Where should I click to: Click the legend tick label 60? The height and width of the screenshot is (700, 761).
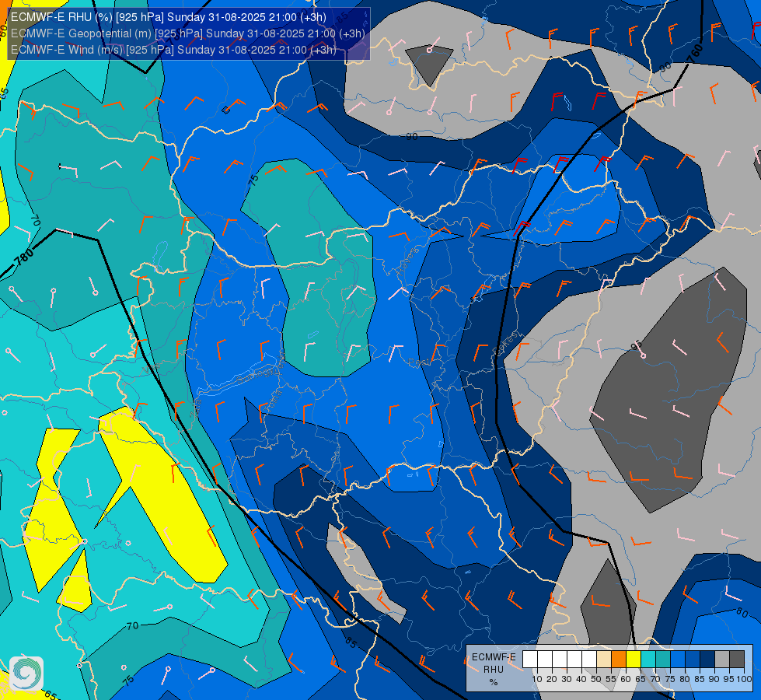(626, 679)
